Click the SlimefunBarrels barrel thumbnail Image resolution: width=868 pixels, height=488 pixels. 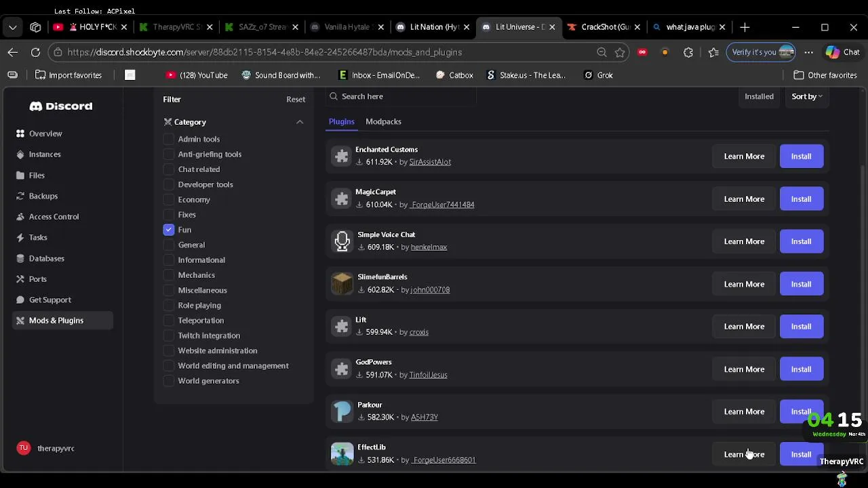[342, 283]
